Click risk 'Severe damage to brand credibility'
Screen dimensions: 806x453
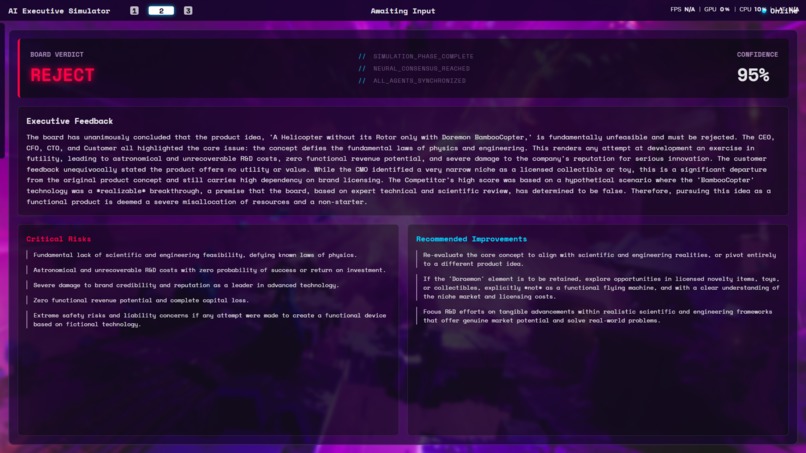coord(186,285)
